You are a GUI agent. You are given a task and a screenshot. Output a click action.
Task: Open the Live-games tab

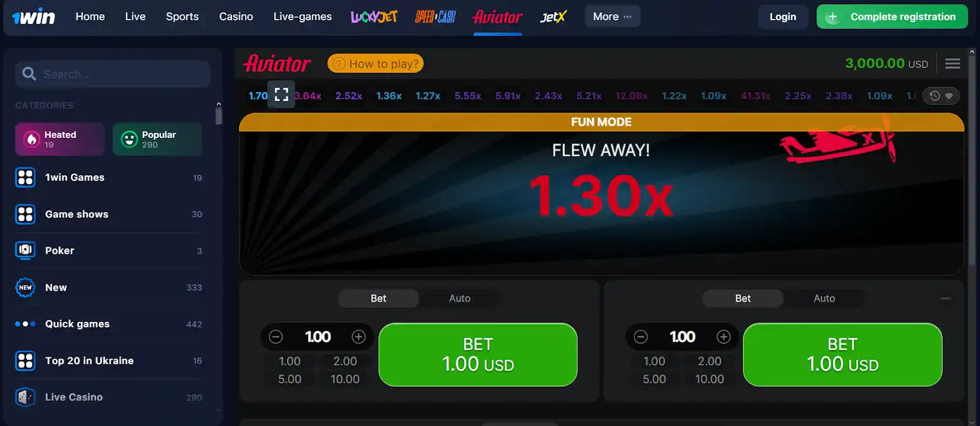pyautogui.click(x=303, y=17)
